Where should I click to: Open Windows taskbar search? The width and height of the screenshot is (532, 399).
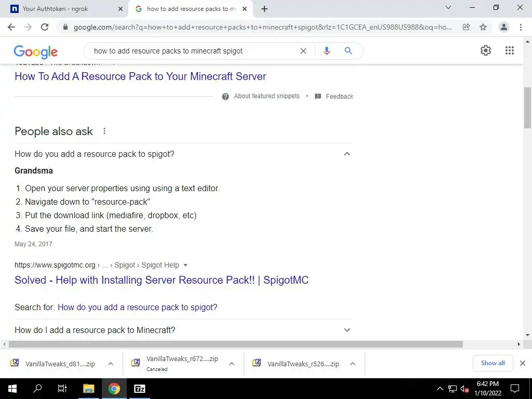tap(37, 389)
